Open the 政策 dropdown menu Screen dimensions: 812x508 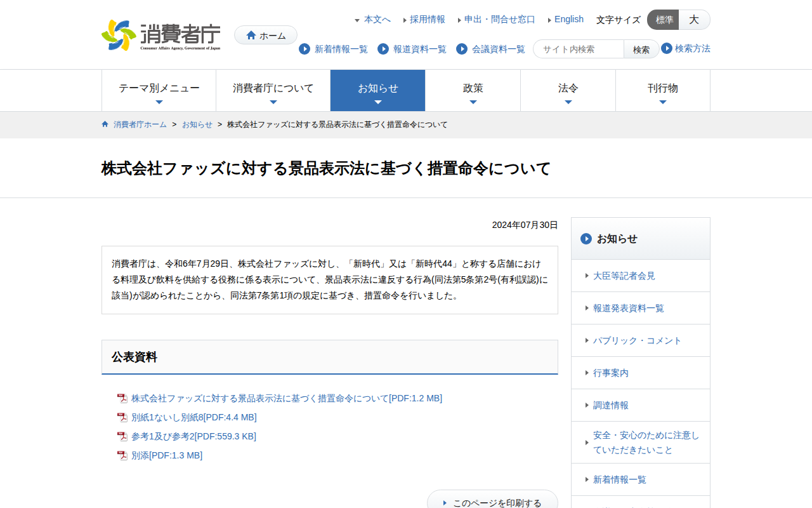pos(473,90)
